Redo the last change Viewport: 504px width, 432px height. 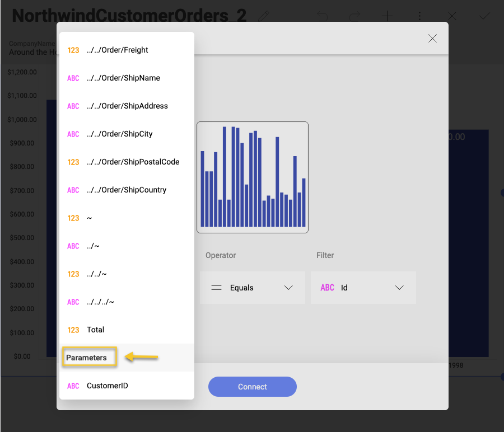354,16
